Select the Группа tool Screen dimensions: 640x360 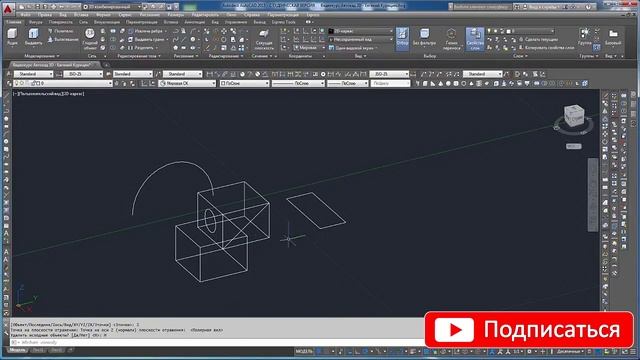584,37
